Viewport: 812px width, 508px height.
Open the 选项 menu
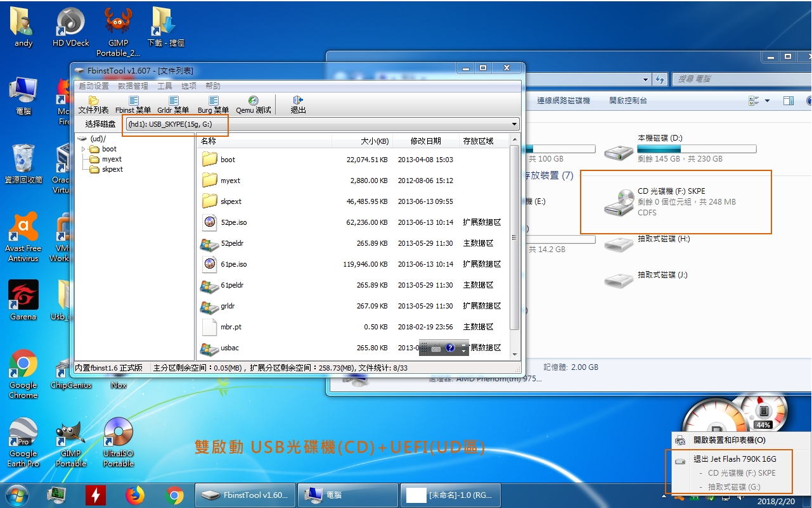[189, 86]
